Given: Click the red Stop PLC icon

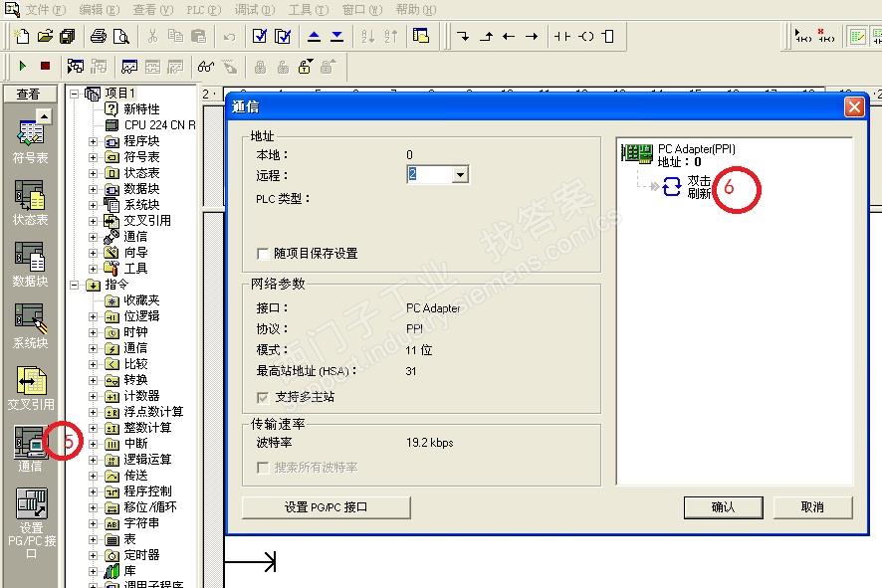Looking at the screenshot, I should tap(45, 66).
